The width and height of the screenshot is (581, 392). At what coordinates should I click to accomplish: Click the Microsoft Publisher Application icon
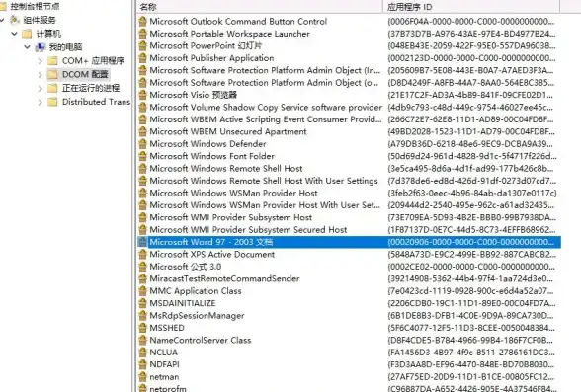[142, 57]
